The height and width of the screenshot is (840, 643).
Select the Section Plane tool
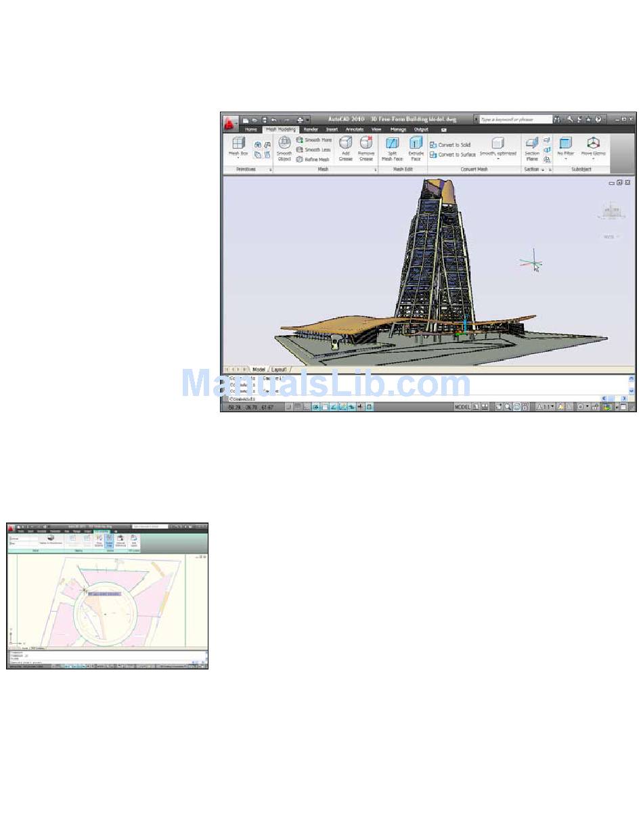[532, 148]
